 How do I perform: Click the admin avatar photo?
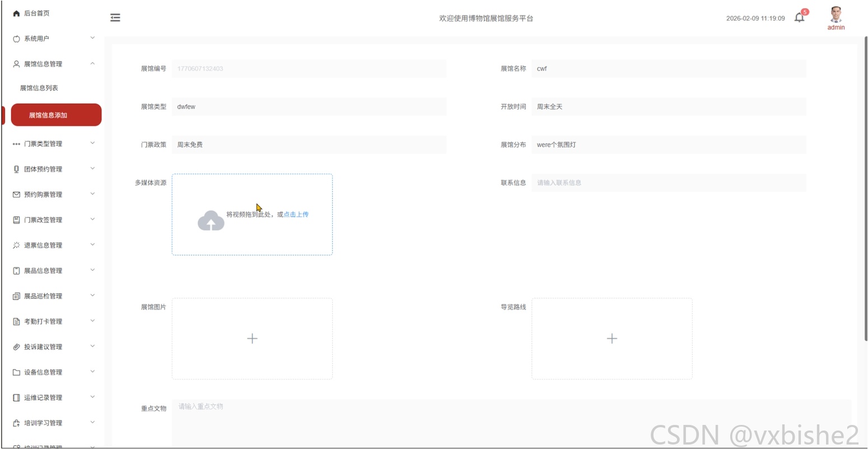(x=836, y=15)
